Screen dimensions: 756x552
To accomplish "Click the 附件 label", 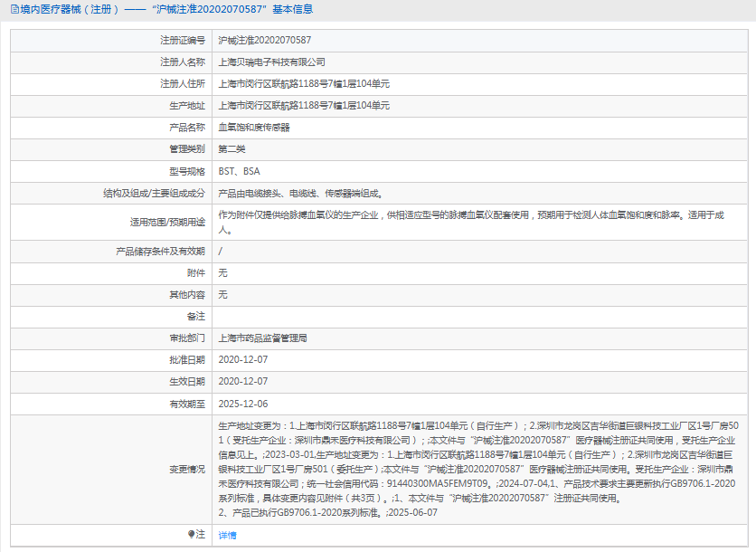I will tap(196, 273).
